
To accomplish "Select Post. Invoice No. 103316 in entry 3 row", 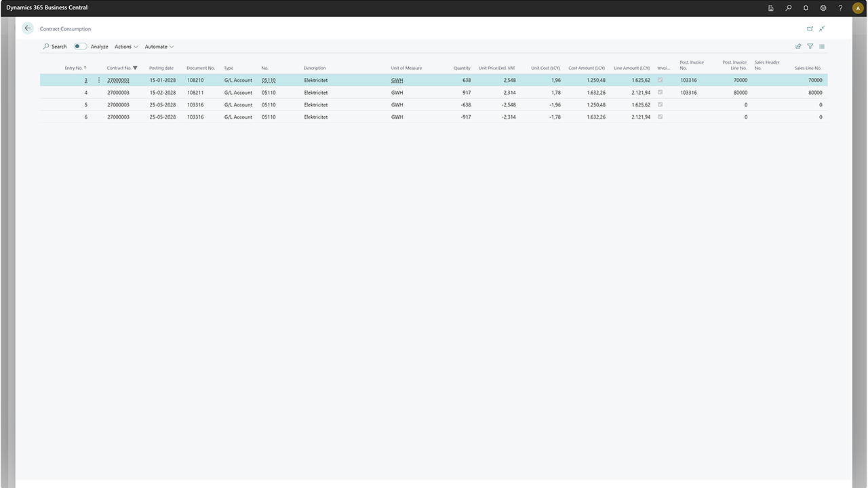I will [x=688, y=80].
